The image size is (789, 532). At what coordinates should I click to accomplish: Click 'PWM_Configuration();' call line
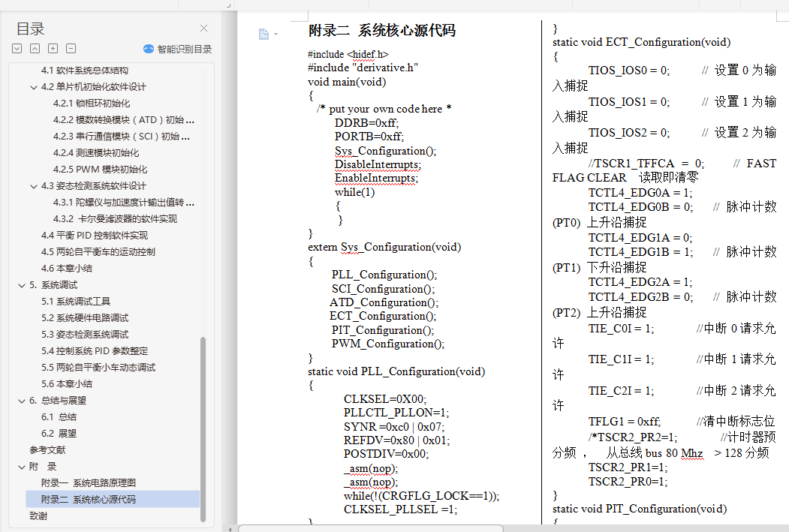point(388,344)
